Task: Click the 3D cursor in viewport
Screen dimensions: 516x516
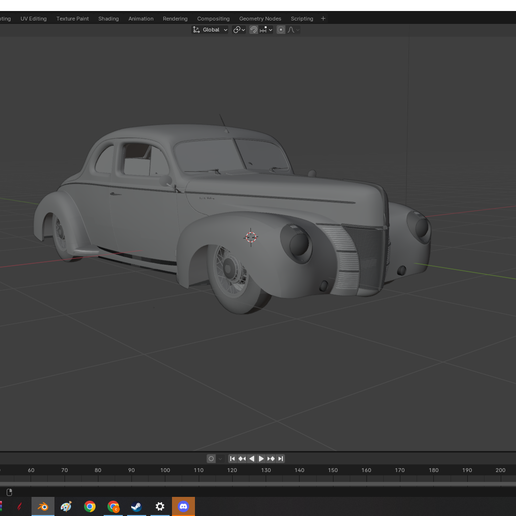Action: pyautogui.click(x=251, y=237)
